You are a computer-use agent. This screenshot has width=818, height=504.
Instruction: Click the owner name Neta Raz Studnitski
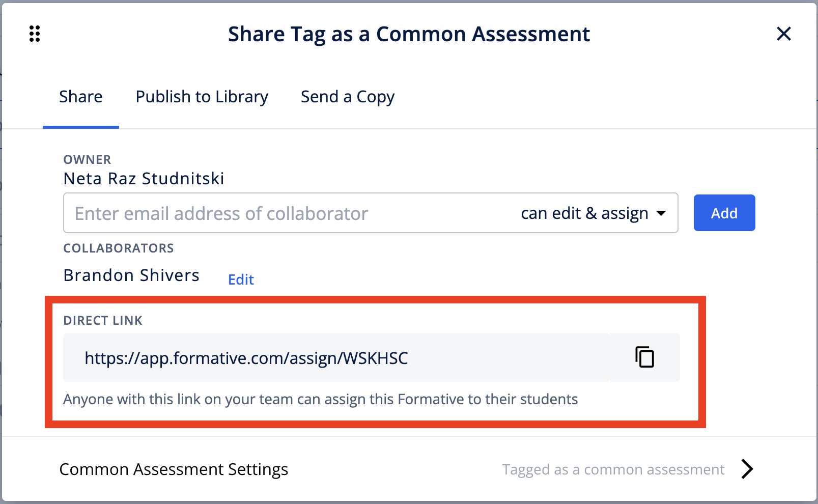(x=144, y=178)
